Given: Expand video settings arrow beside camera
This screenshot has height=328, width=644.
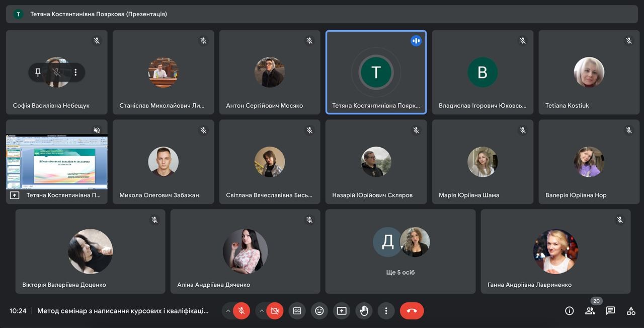Looking at the screenshot, I should [261, 311].
